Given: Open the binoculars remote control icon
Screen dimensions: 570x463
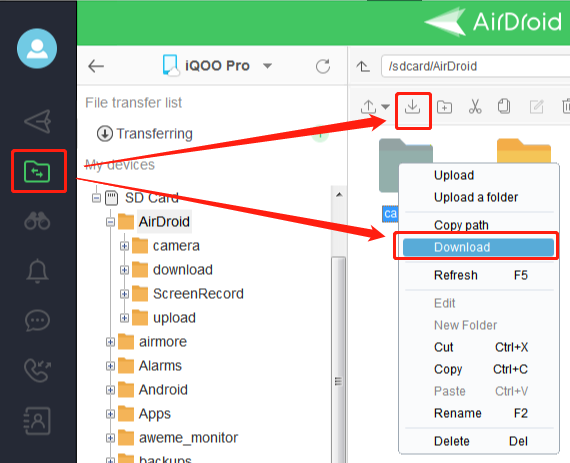Looking at the screenshot, I should (37, 221).
